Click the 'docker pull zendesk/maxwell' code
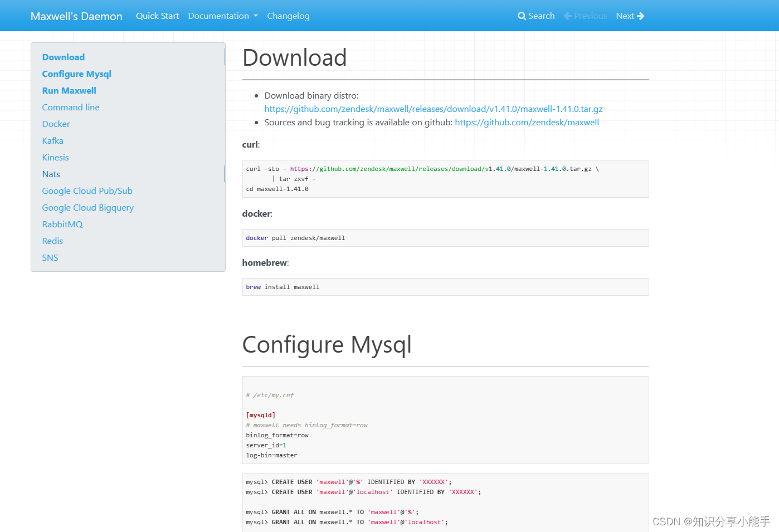 point(295,238)
